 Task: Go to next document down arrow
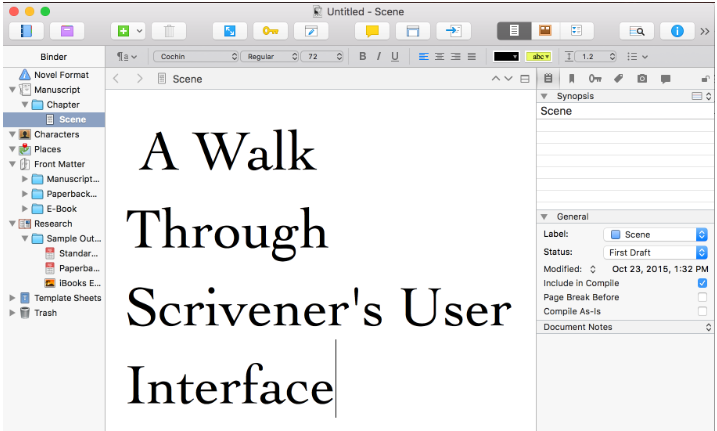pyautogui.click(x=508, y=79)
